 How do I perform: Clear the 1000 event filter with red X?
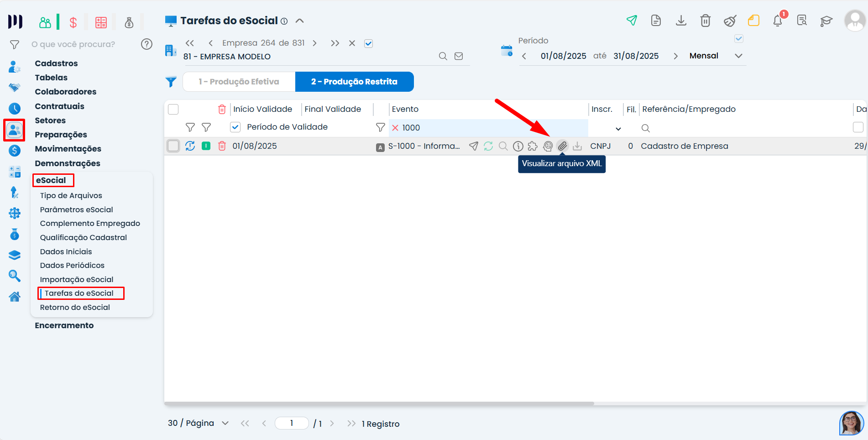tap(395, 128)
